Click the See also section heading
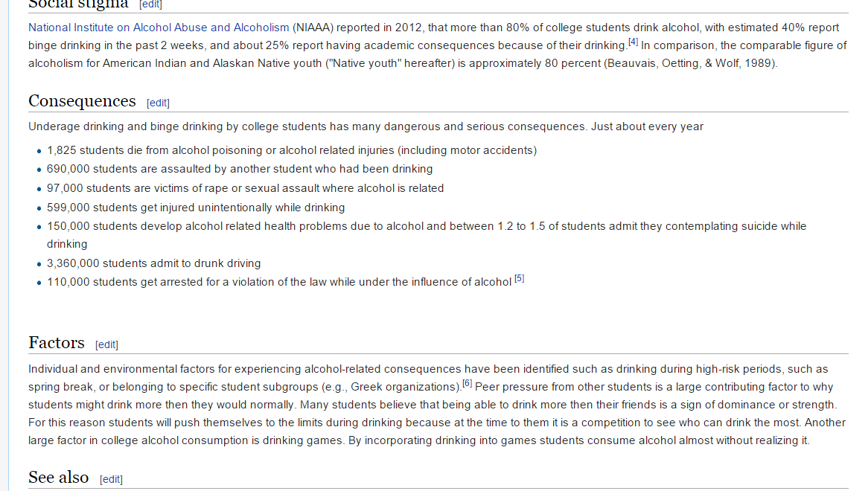 (x=58, y=478)
